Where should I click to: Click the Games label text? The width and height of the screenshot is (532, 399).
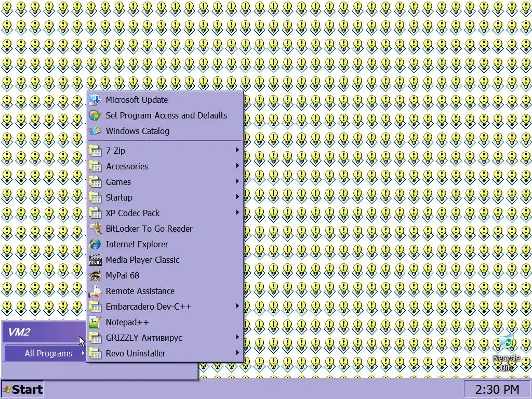click(118, 182)
